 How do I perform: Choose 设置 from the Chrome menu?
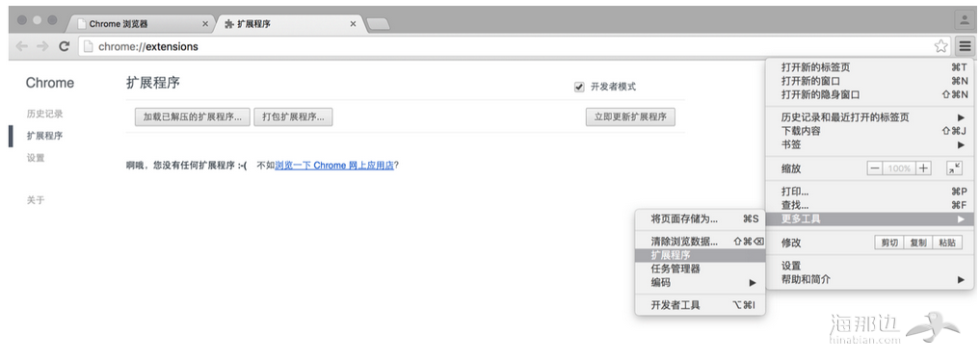coord(870,266)
